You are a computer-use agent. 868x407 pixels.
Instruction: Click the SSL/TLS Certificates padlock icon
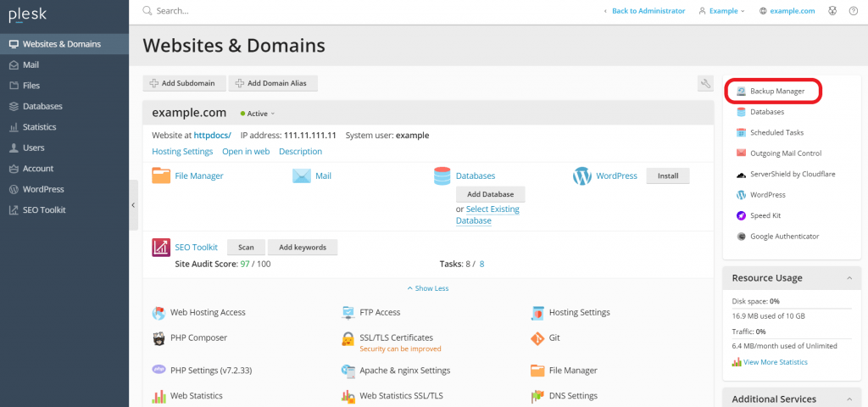[348, 338]
